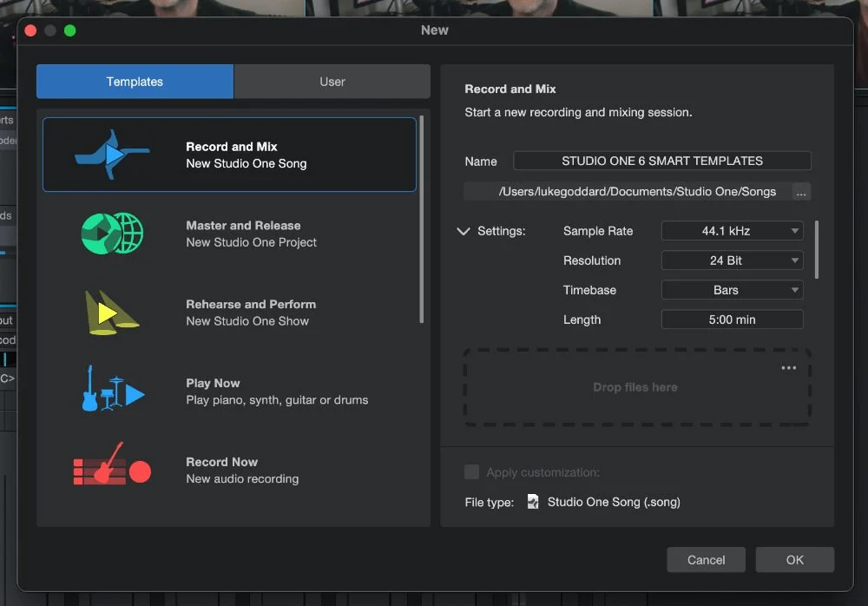Click the Length 5:00 min field
The height and width of the screenshot is (606, 868).
[x=732, y=319]
